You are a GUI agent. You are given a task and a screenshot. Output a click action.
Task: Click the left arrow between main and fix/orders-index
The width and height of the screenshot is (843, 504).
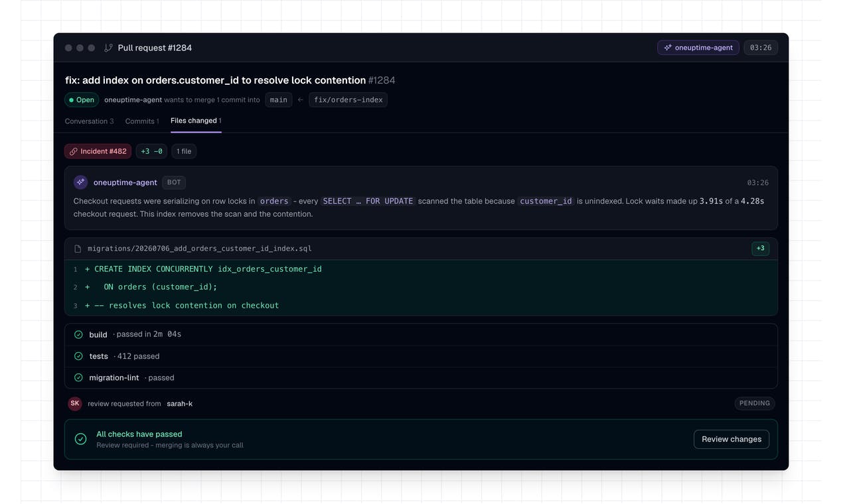coord(301,100)
